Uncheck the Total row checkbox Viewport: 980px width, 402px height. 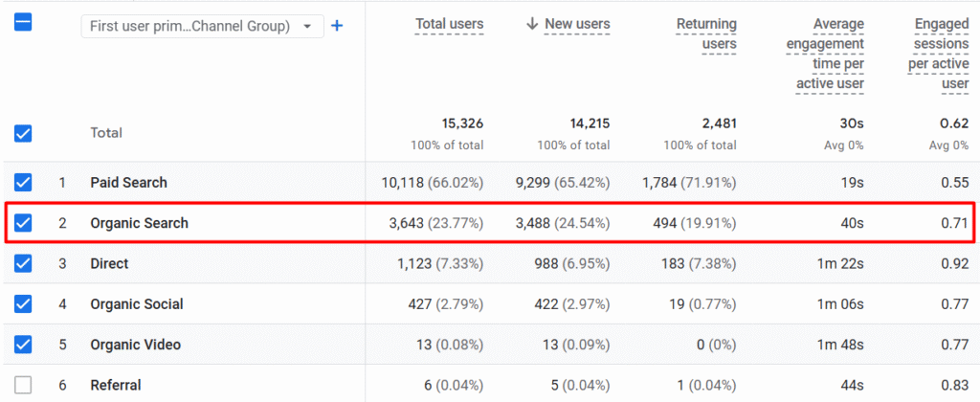click(x=23, y=134)
